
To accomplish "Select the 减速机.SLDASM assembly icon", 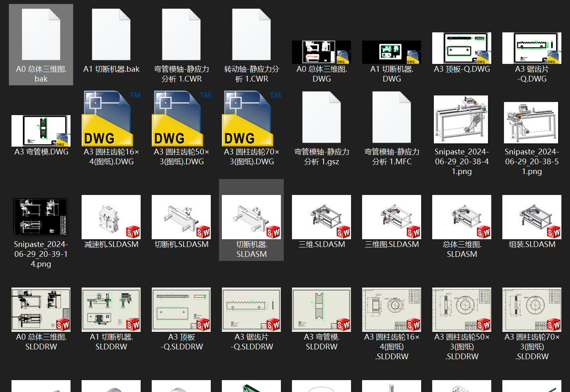I will 111,217.
